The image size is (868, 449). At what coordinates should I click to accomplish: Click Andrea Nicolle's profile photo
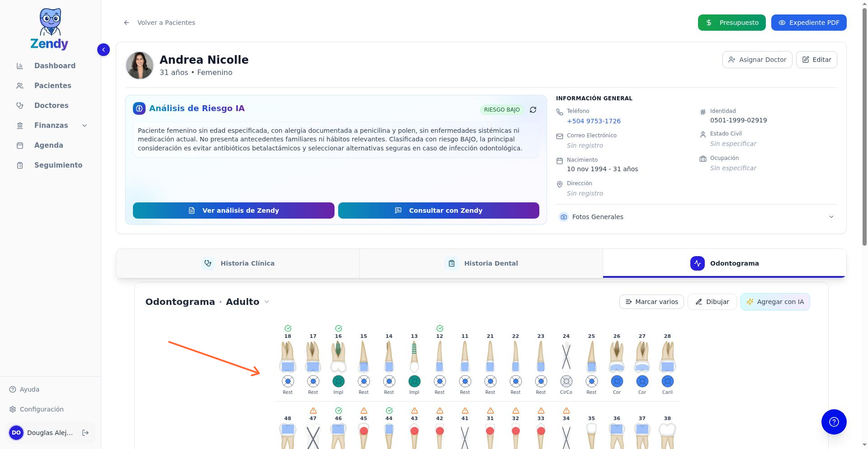(139, 65)
